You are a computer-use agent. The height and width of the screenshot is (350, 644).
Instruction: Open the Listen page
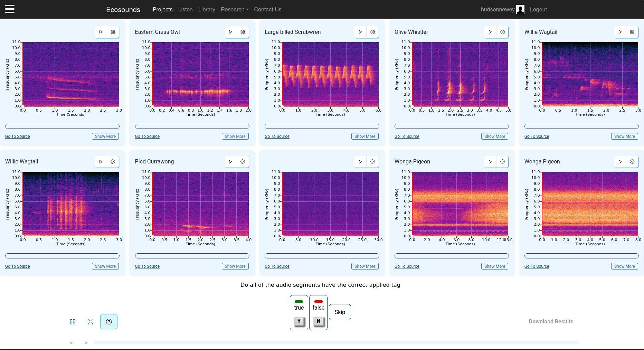click(185, 9)
